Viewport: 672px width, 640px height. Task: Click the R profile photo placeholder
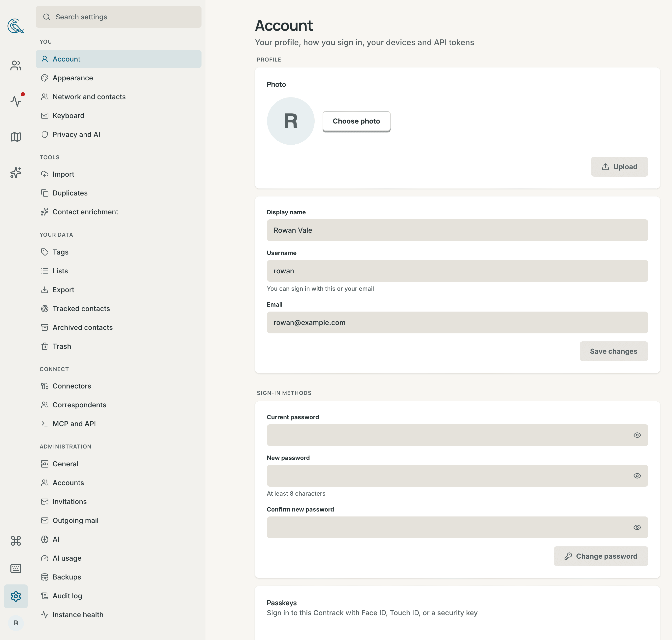click(x=290, y=121)
